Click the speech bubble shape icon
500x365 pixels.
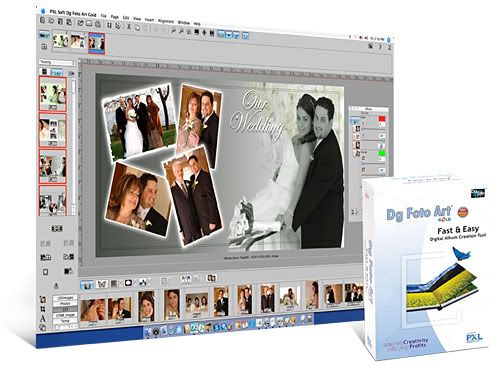point(128,283)
